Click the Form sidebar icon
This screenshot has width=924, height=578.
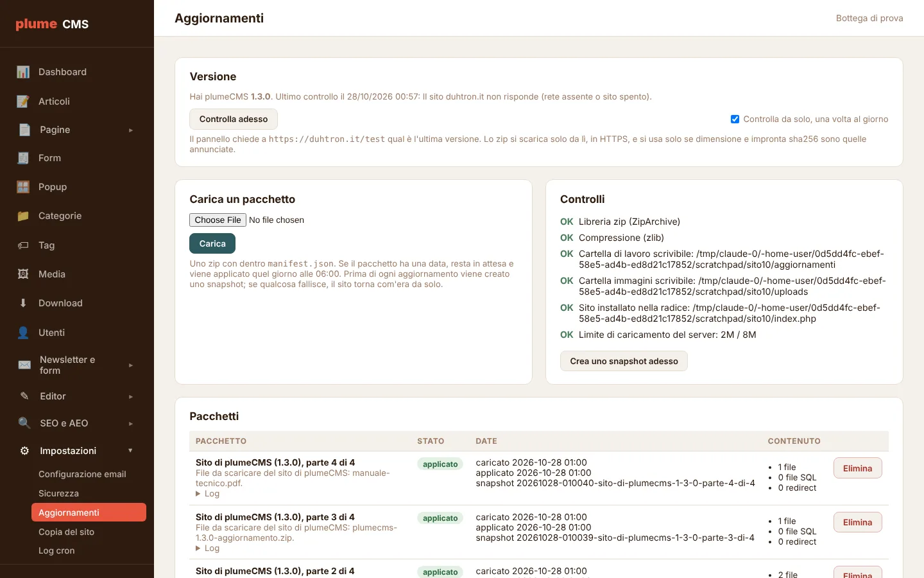click(23, 158)
